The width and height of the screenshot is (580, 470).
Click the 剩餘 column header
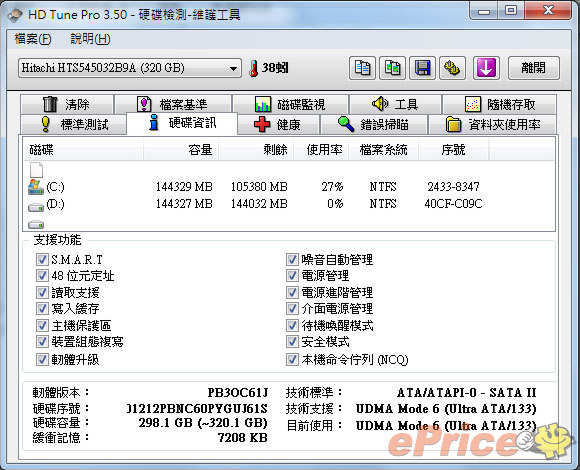(256, 150)
